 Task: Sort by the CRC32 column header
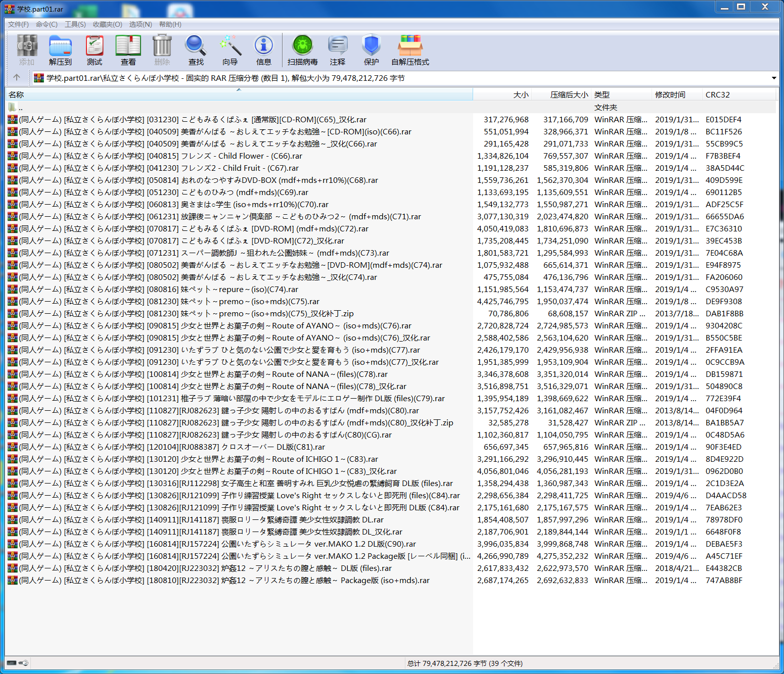[x=740, y=94]
